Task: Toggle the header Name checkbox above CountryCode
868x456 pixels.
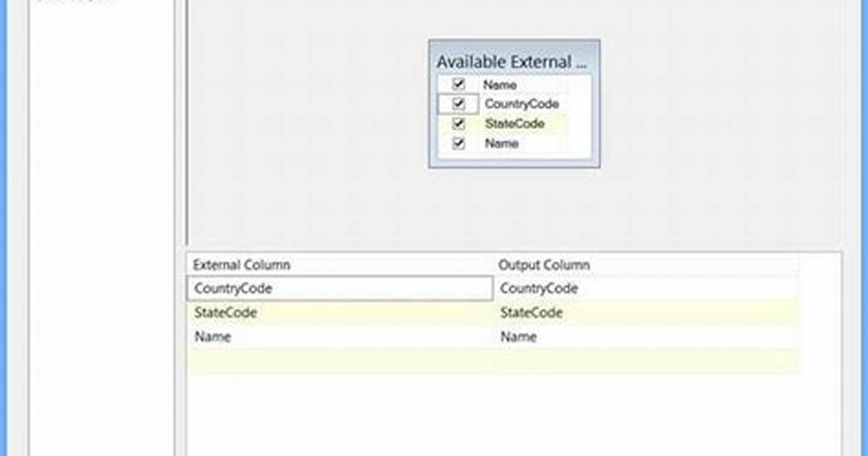Action: (x=459, y=84)
